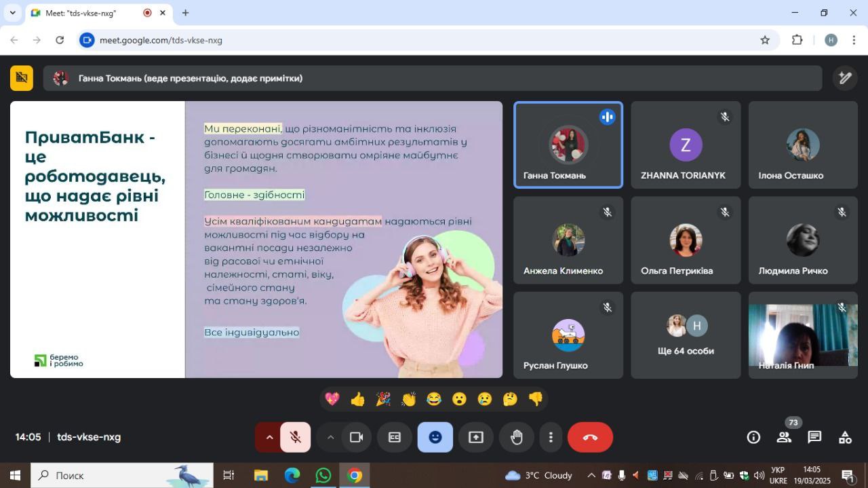Screen dimensions: 868x488
Task: Toggle the emoji reactions bar
Action: pyautogui.click(x=435, y=437)
